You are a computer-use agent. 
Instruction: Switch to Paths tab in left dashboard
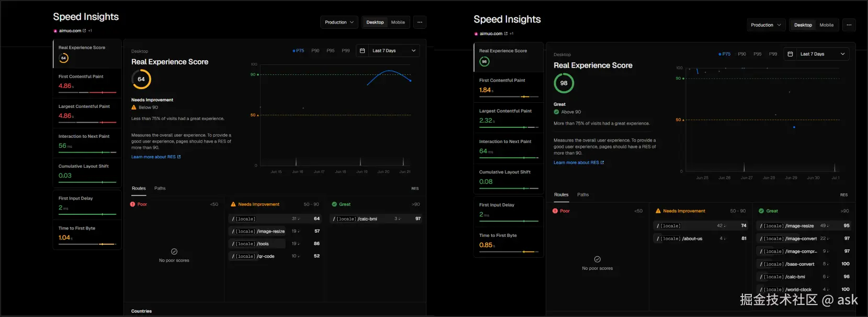pyautogui.click(x=160, y=188)
